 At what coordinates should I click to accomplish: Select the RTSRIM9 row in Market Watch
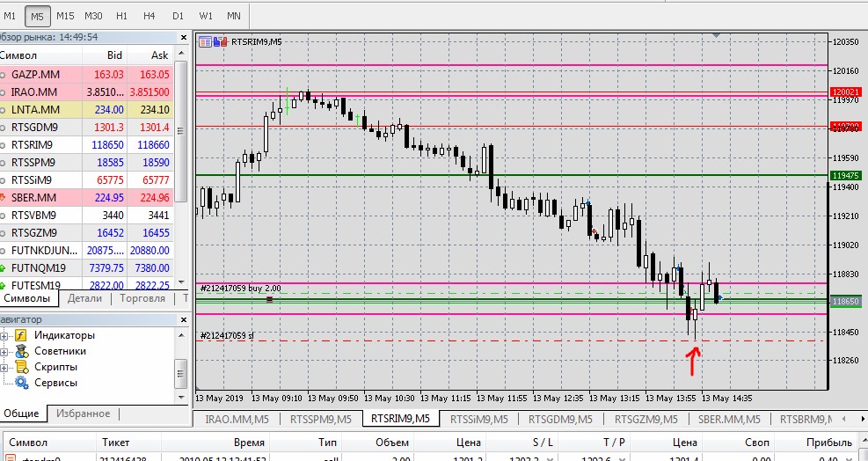86,144
